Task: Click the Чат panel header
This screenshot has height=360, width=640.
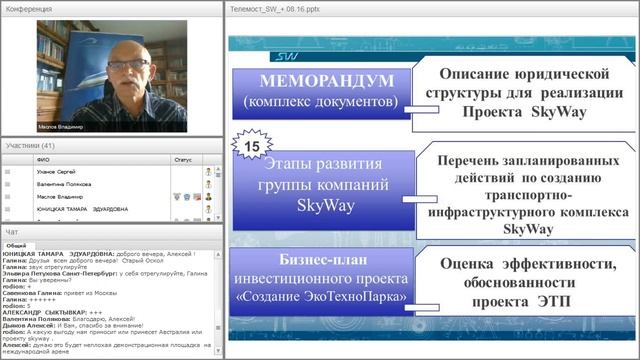Action: click(x=112, y=232)
